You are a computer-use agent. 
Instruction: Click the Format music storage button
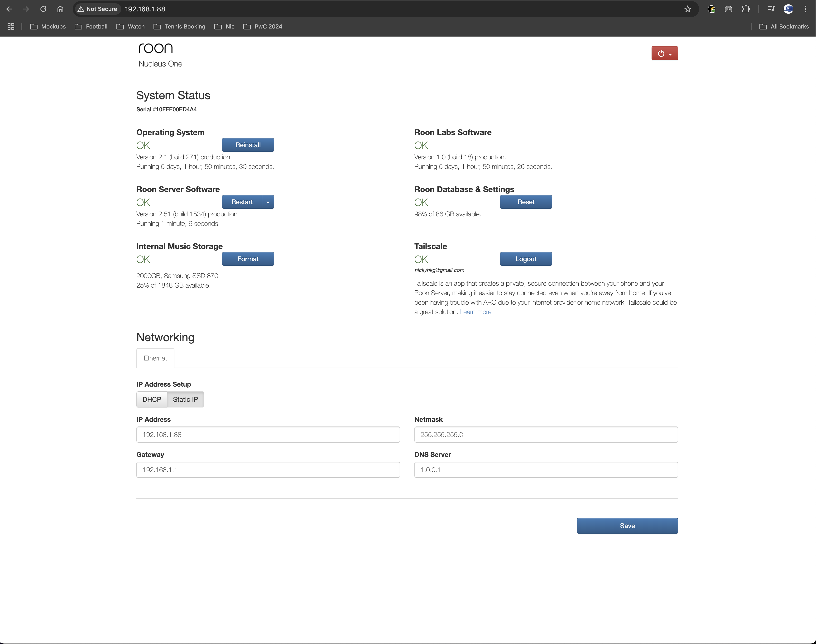click(x=248, y=259)
